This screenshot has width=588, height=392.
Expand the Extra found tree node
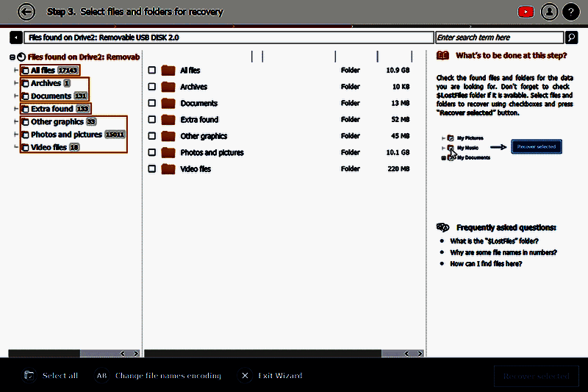coord(17,109)
